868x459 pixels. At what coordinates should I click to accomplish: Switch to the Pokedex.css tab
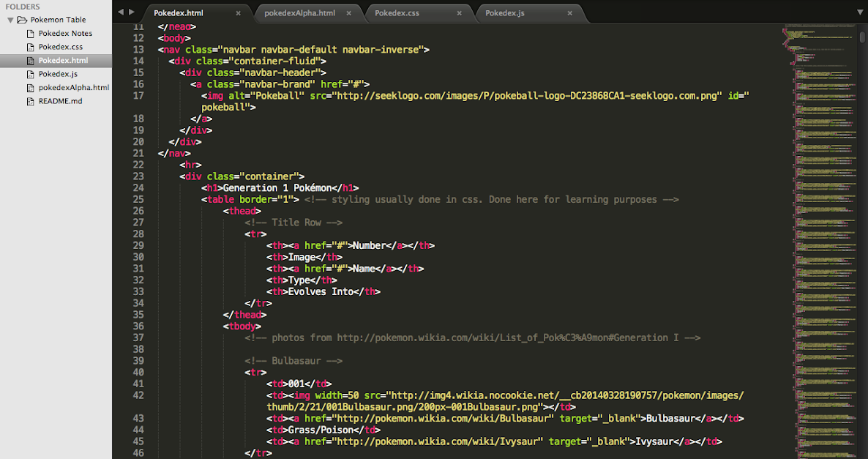(419, 12)
